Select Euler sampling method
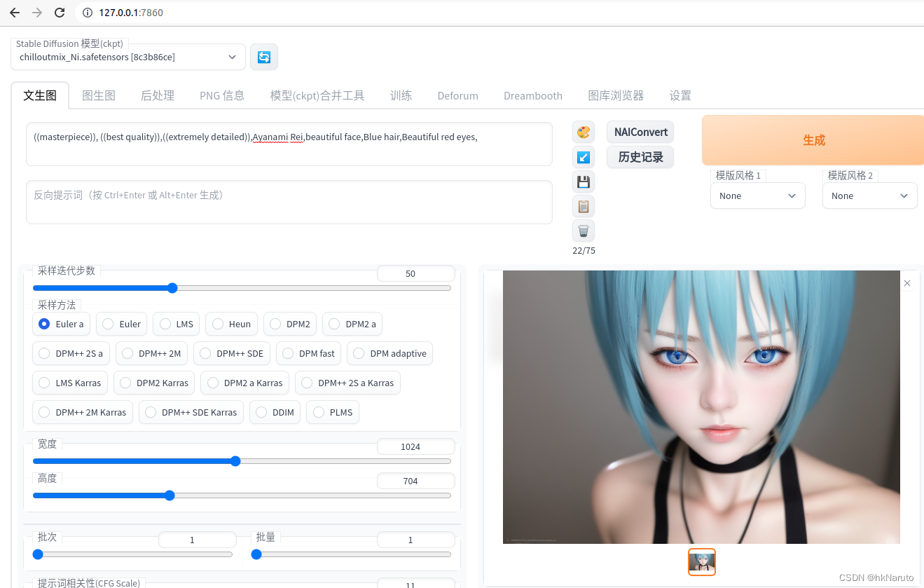 (122, 324)
